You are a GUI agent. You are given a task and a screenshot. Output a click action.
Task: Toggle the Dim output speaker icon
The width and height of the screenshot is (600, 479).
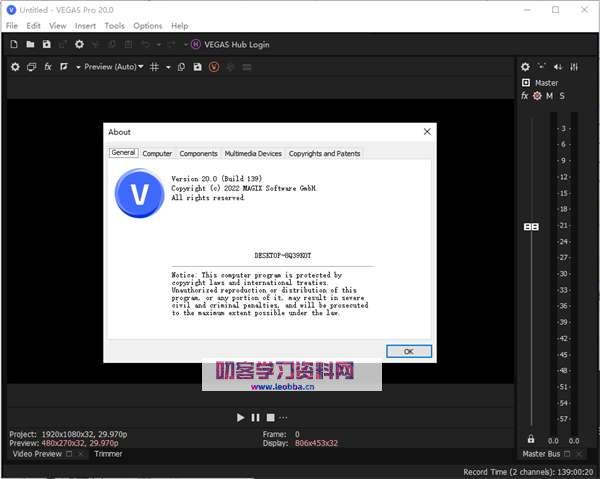coord(558,67)
